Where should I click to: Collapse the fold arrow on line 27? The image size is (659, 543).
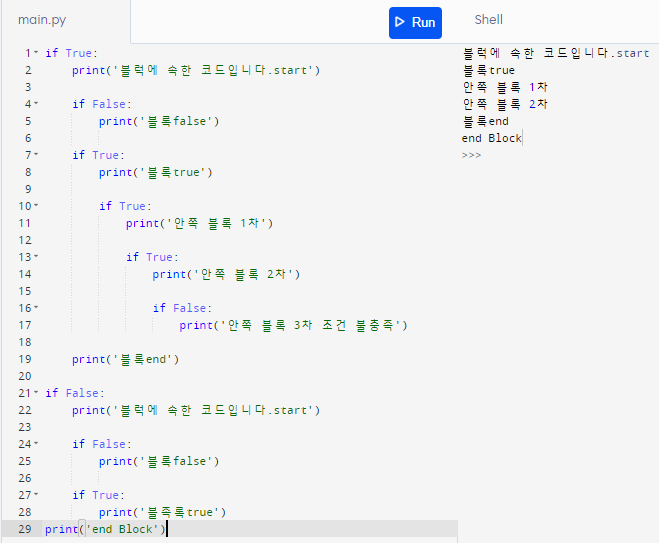click(x=36, y=494)
